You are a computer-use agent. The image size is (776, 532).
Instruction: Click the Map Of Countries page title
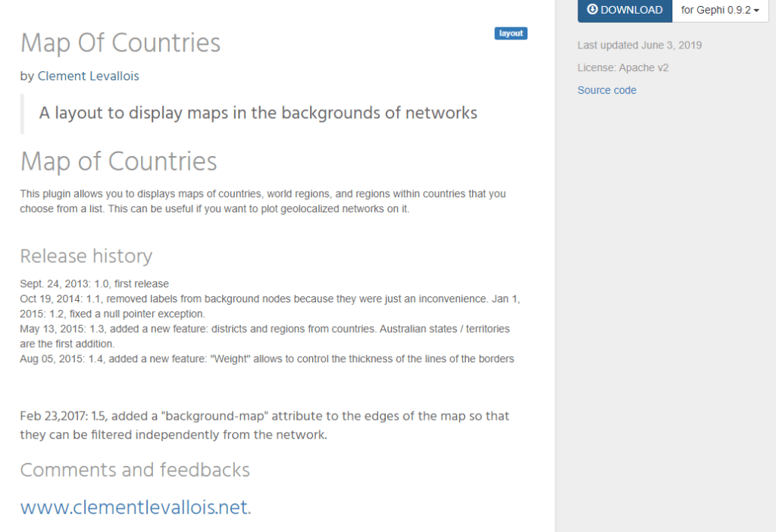tap(120, 43)
